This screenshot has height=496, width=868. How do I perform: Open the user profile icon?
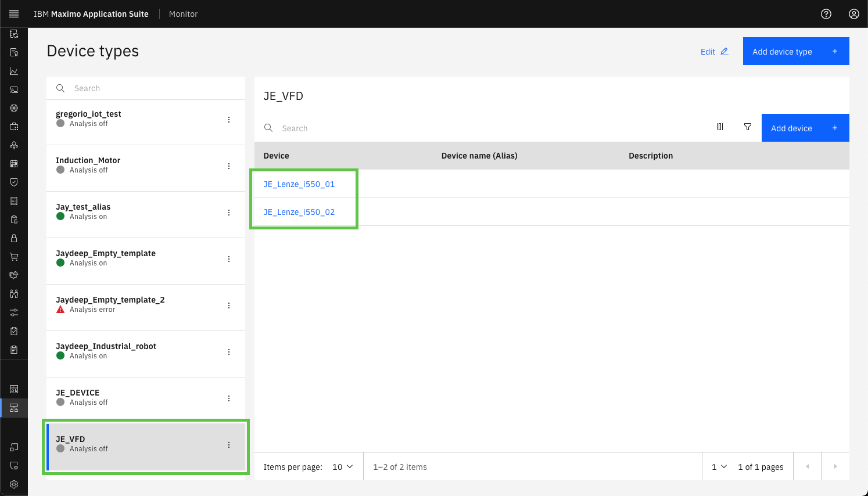[x=854, y=14]
